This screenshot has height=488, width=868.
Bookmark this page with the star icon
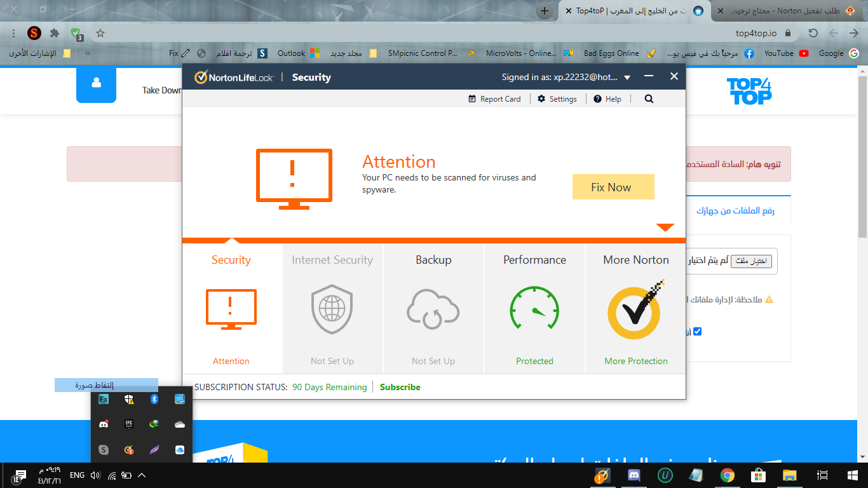coord(100,33)
